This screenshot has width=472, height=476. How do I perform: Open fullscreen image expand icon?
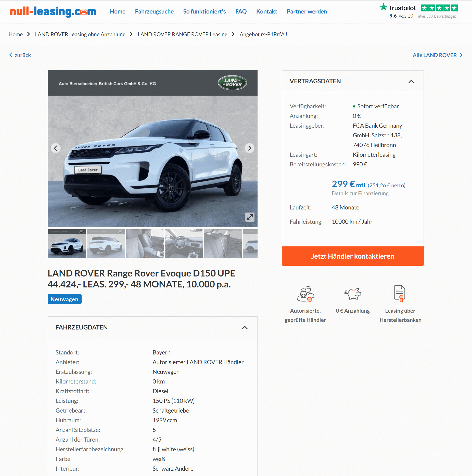pyautogui.click(x=250, y=217)
